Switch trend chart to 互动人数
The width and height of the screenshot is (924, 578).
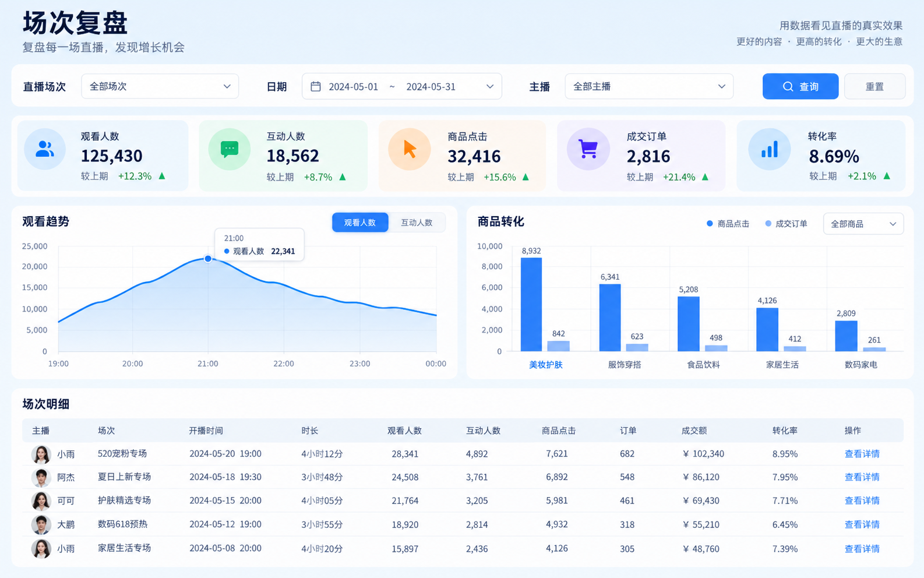pos(417,223)
